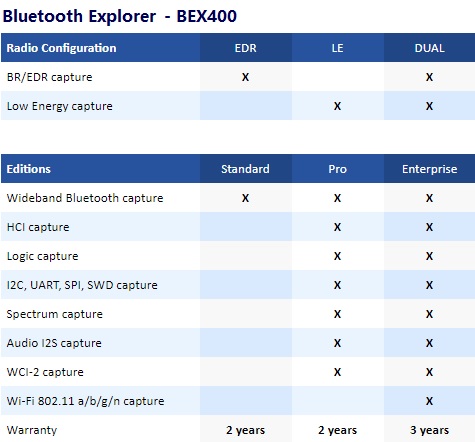Click the I2C, UART, SPI, SWD capture row label
475x442 pixels.
tap(82, 285)
